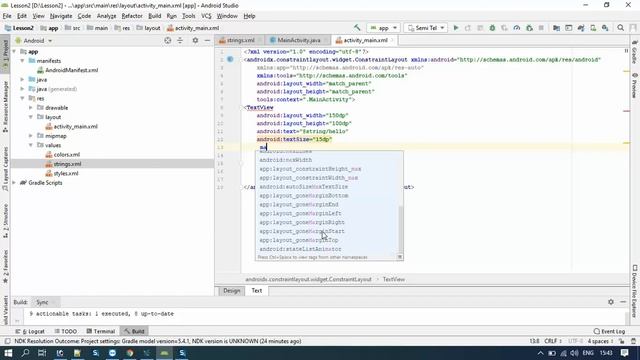Click Scroll from Source target icon
Screen dimensions: 640x360
click(167, 40)
